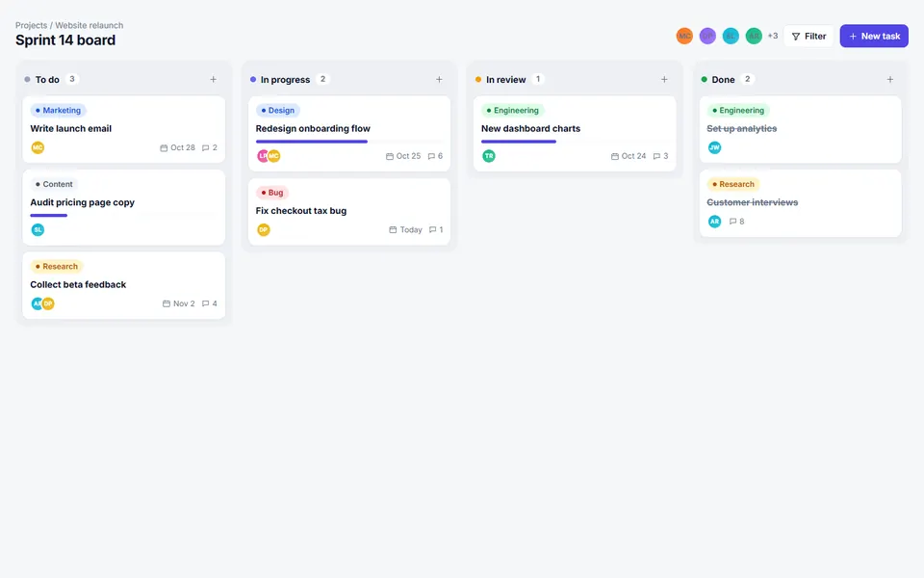
Task: Click the Oct 28 due date on Write launch email
Action: 177,147
